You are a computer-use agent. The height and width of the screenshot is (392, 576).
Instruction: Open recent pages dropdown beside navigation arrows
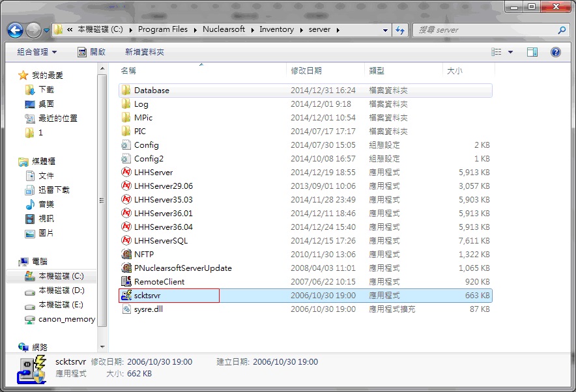46,31
